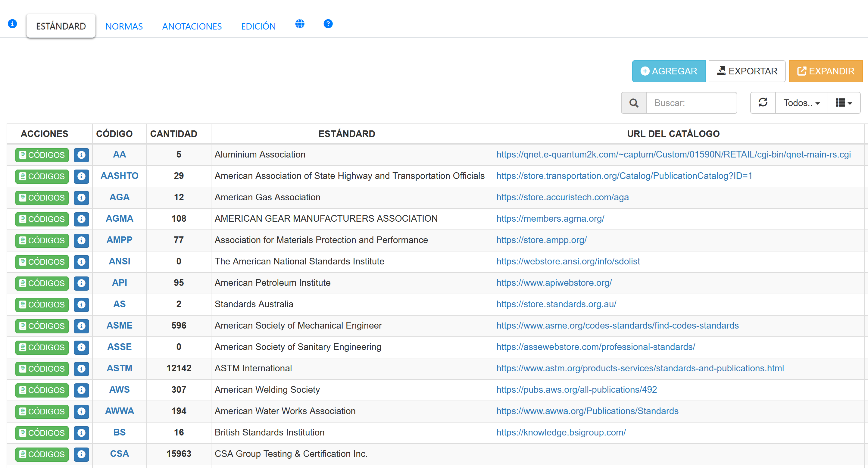Click CÓDIGOS button in the CSA row

pos(42,454)
